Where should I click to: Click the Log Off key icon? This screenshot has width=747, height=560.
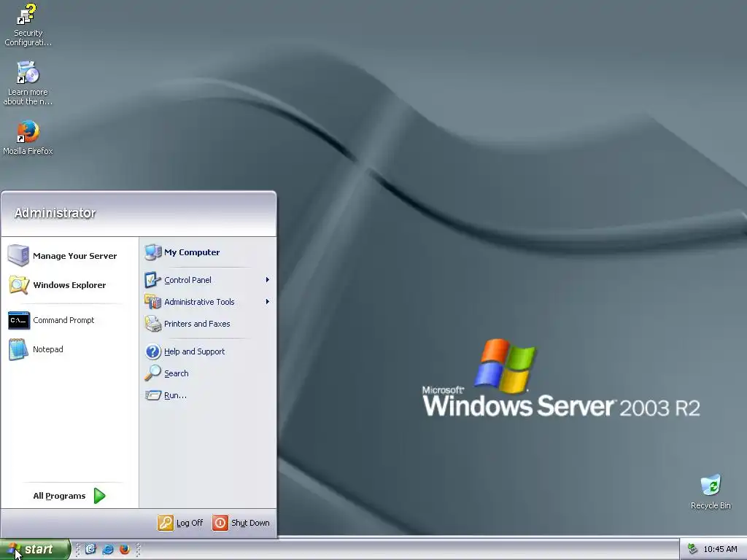(x=166, y=522)
